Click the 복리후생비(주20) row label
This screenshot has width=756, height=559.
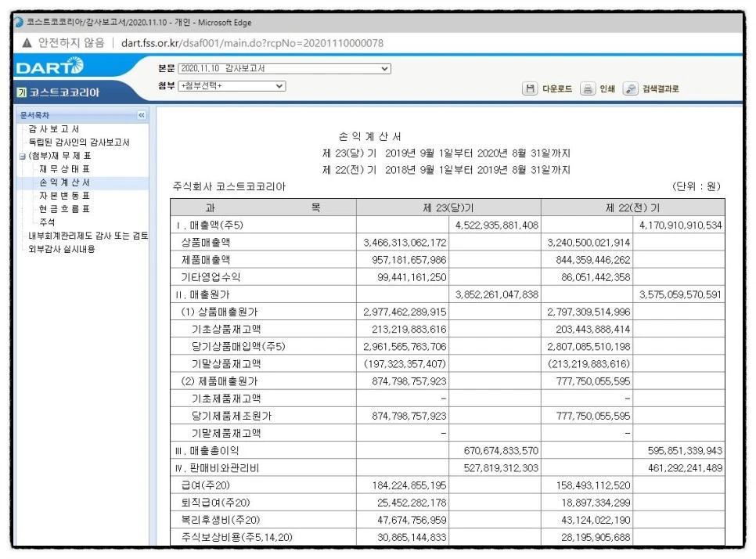(x=221, y=521)
